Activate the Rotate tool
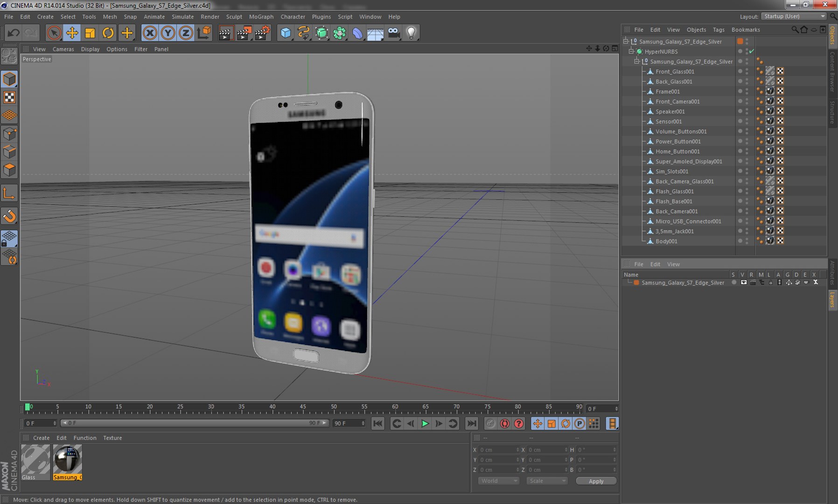This screenshot has height=504, width=838. coord(108,33)
